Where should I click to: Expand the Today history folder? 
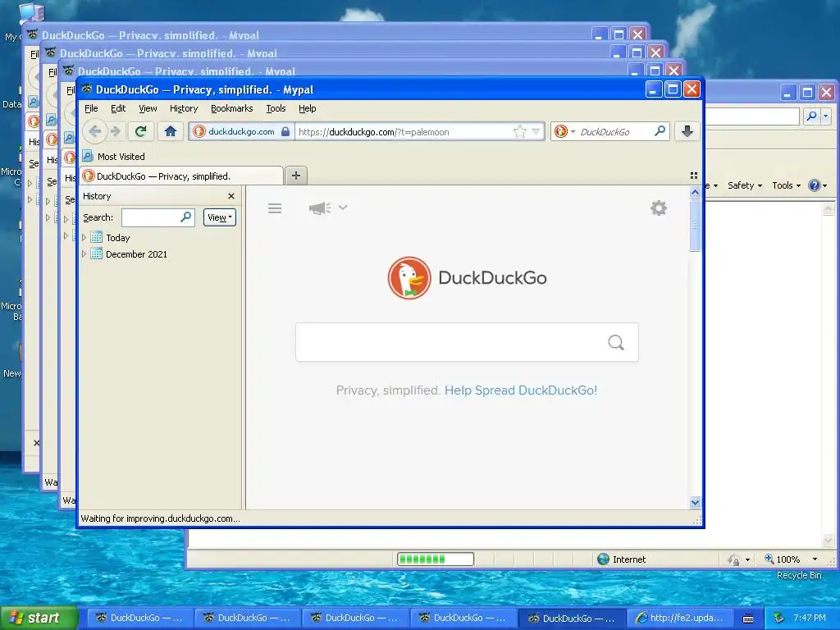pyautogui.click(x=84, y=237)
